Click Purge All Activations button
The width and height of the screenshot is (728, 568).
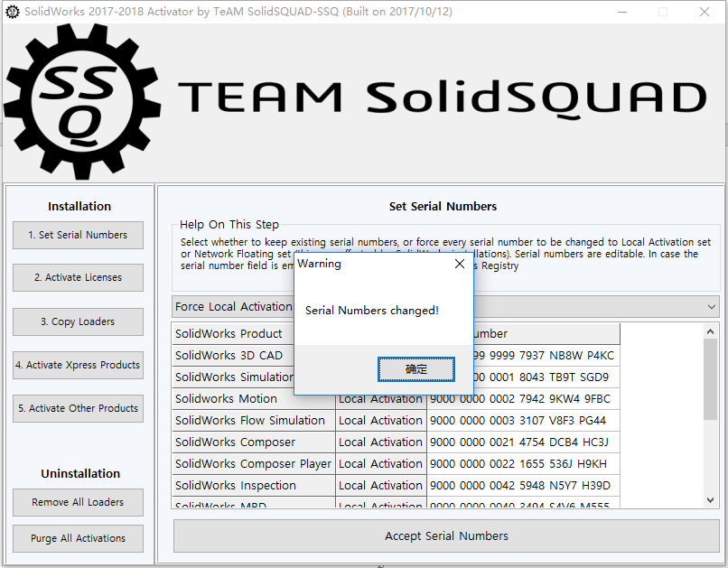click(78, 538)
